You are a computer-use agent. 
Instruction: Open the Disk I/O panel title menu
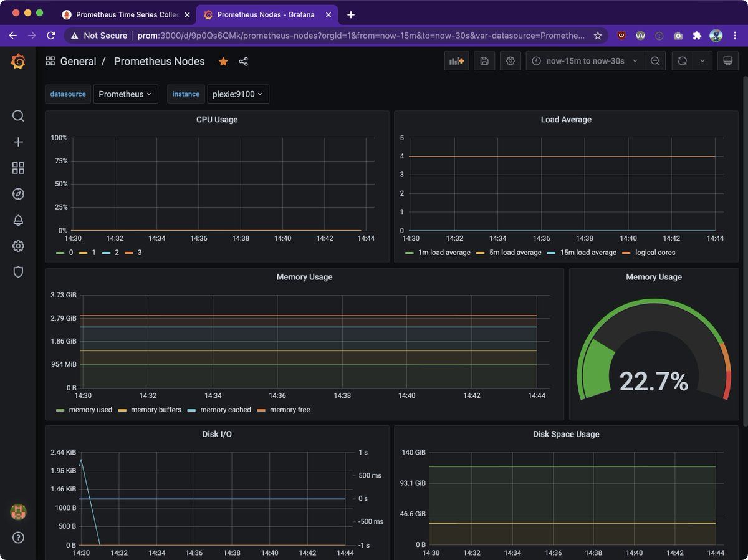pos(217,434)
